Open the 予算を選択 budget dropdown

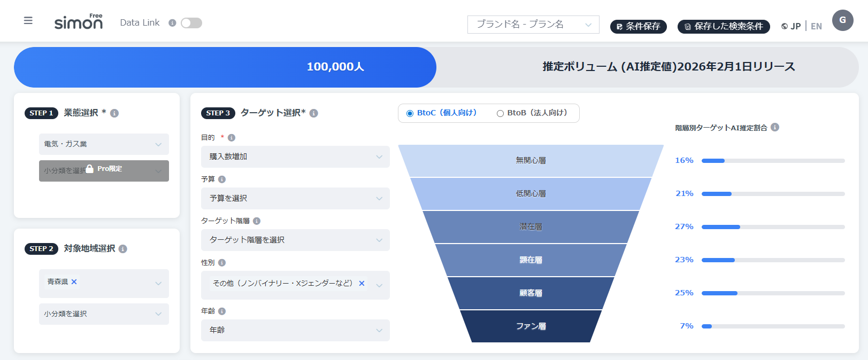click(x=295, y=198)
